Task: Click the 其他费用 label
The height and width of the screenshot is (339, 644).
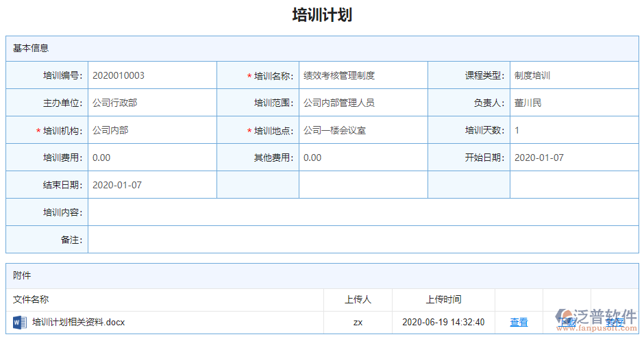Action: pos(273,158)
